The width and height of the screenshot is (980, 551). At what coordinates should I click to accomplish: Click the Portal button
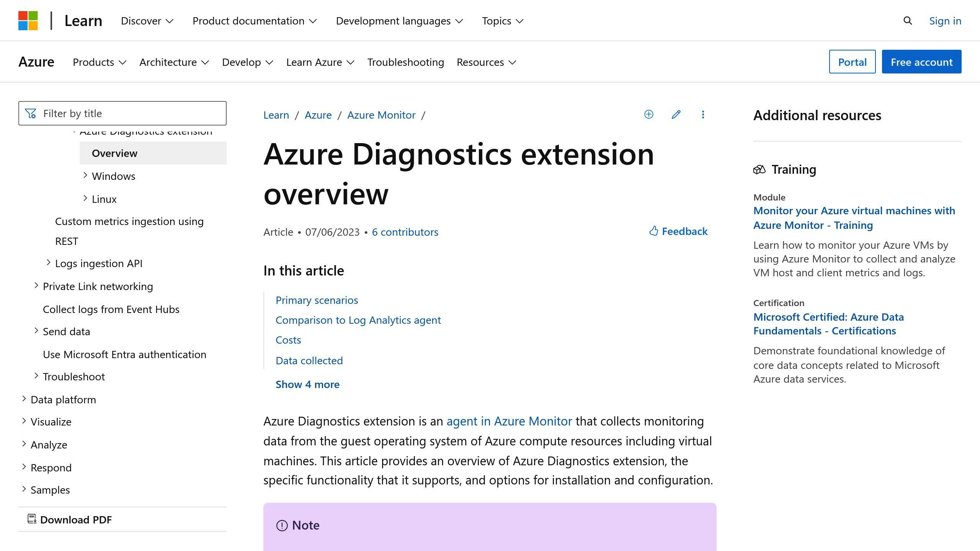pyautogui.click(x=852, y=62)
